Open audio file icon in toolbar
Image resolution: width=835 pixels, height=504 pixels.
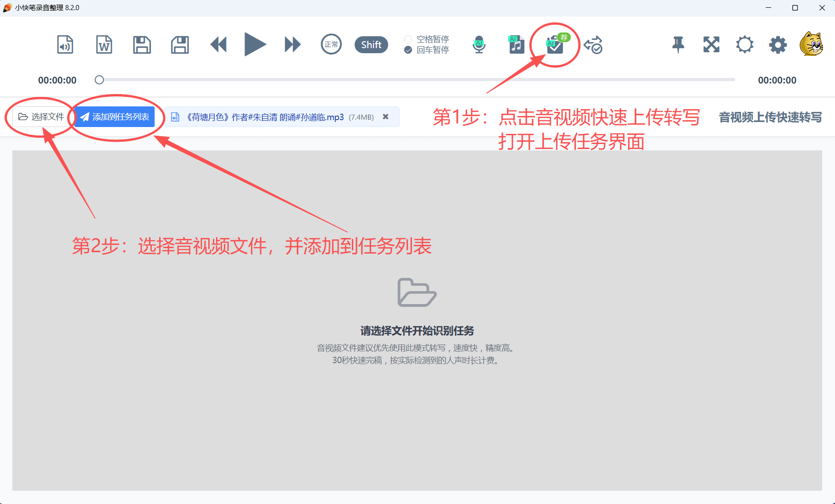[65, 45]
